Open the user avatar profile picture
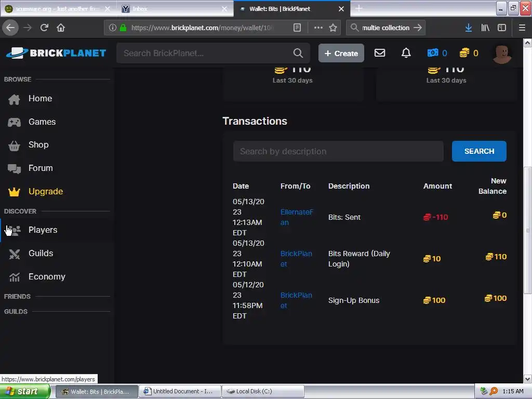532x399 pixels. [x=502, y=54]
